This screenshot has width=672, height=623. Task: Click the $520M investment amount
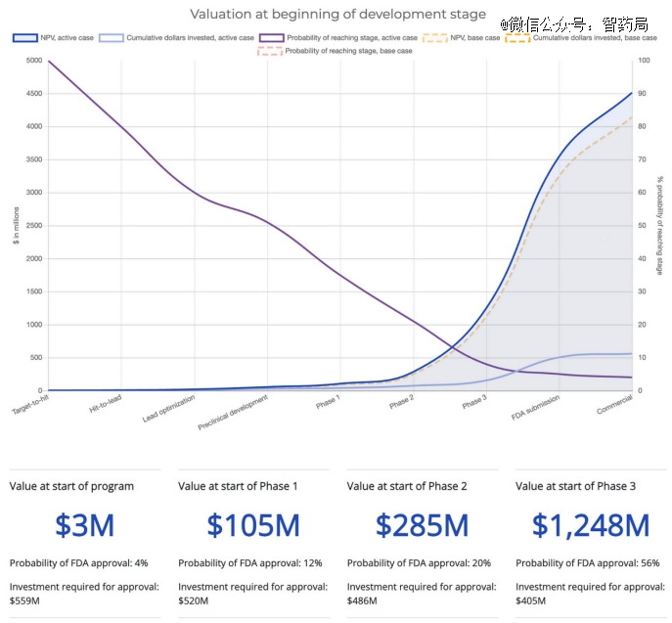tap(194, 601)
